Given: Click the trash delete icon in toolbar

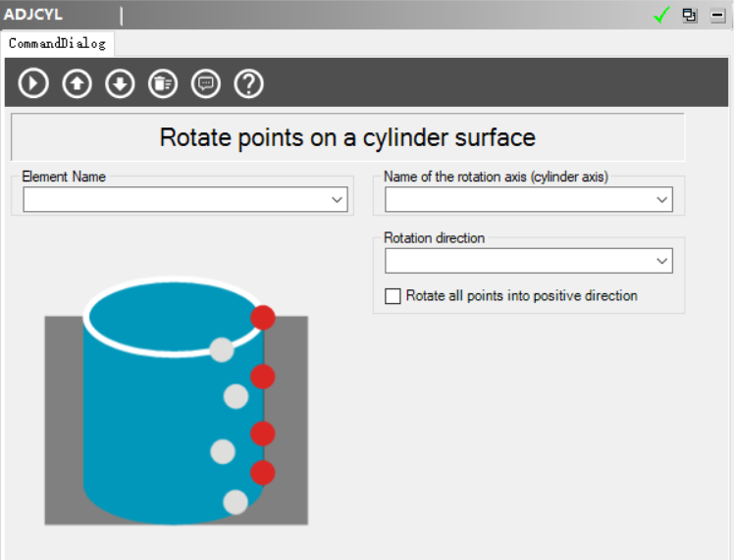Looking at the screenshot, I should pos(163,83).
